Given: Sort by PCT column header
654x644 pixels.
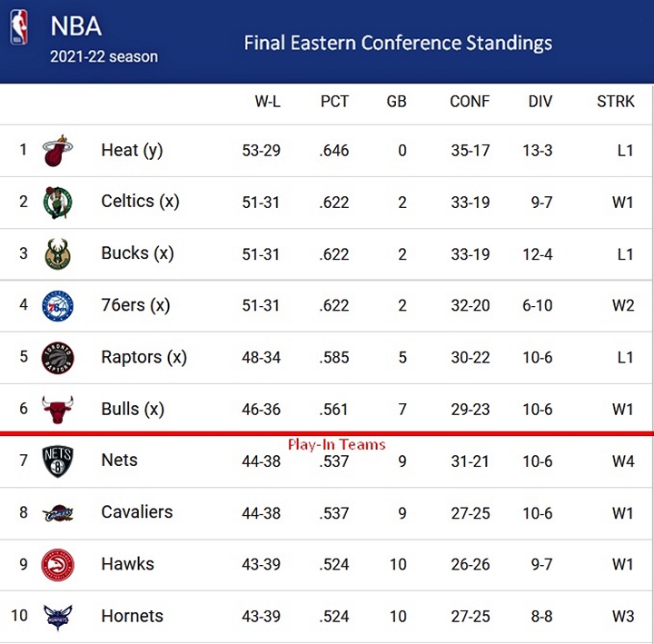Looking at the screenshot, I should click(x=334, y=102).
